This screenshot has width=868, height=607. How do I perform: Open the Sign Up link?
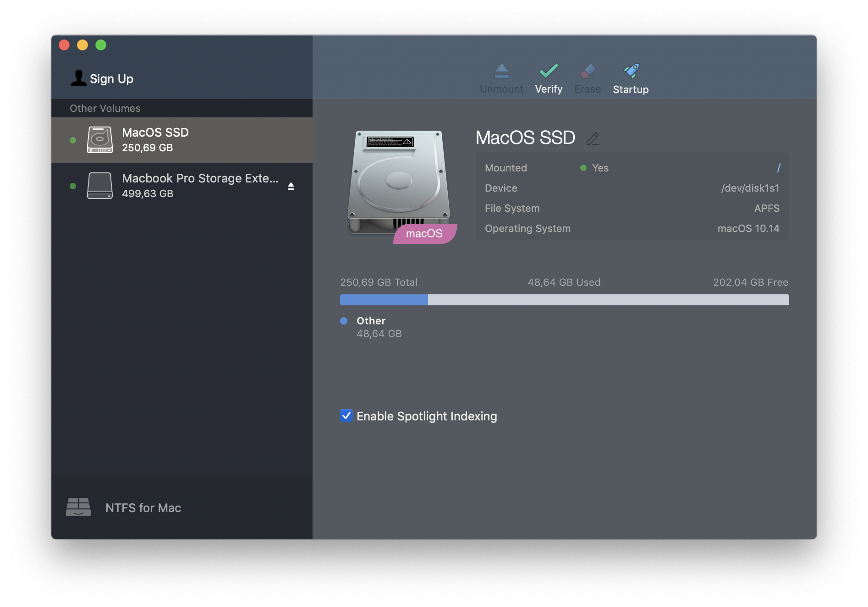coord(111,79)
